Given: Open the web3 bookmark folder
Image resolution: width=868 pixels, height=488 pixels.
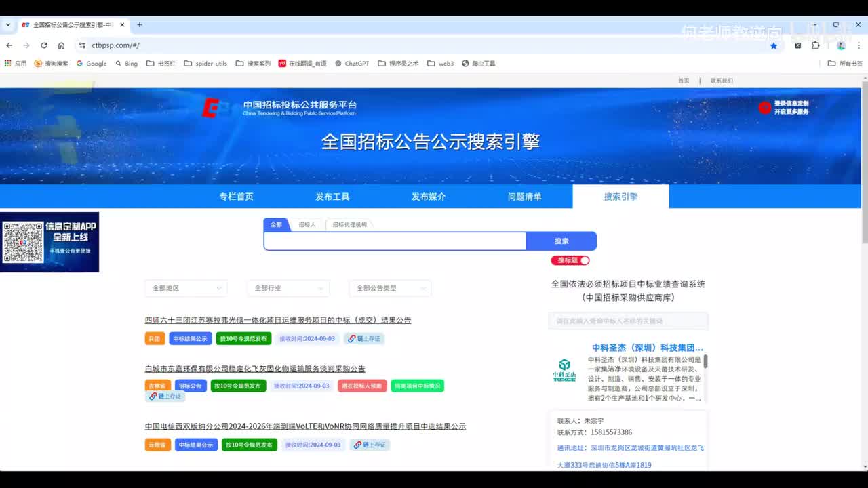Looking at the screenshot, I should pyautogui.click(x=441, y=64).
